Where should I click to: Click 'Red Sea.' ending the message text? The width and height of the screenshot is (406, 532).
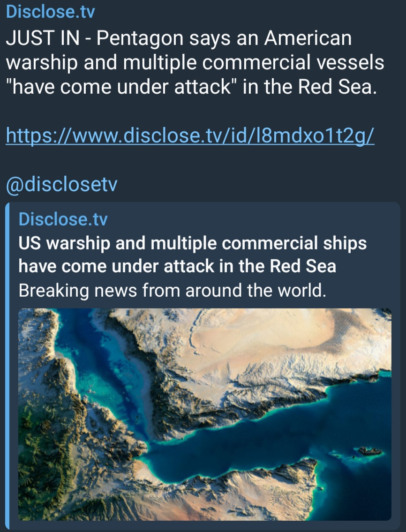pos(338,87)
